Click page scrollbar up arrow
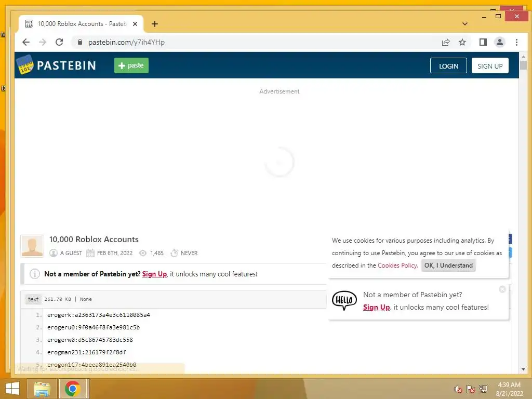Viewport: 532px width, 399px height. (523, 57)
